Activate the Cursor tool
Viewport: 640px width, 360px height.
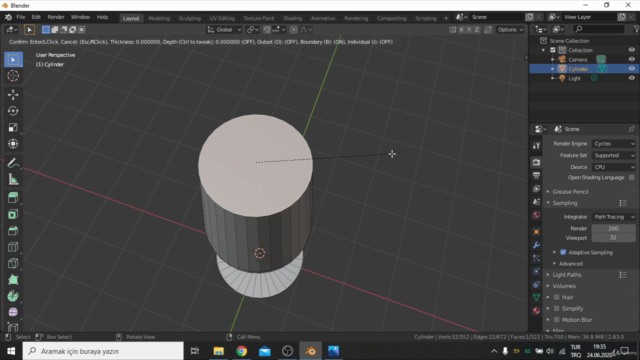[13, 76]
